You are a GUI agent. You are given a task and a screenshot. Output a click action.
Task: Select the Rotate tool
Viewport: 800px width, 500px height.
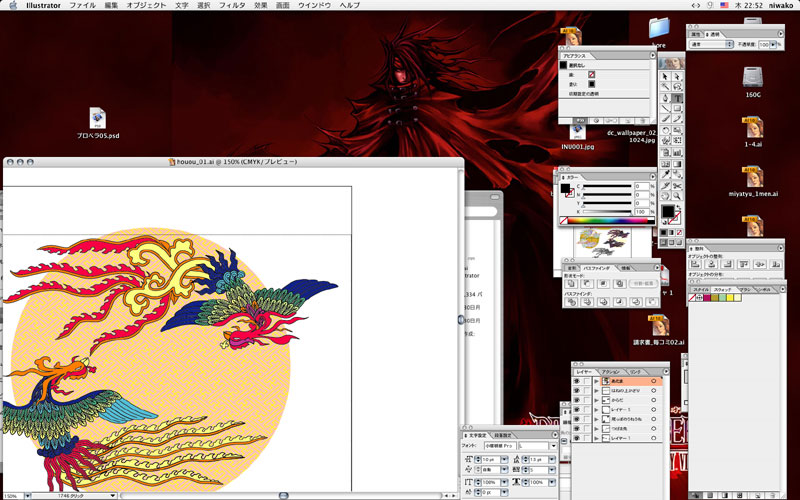(665, 131)
